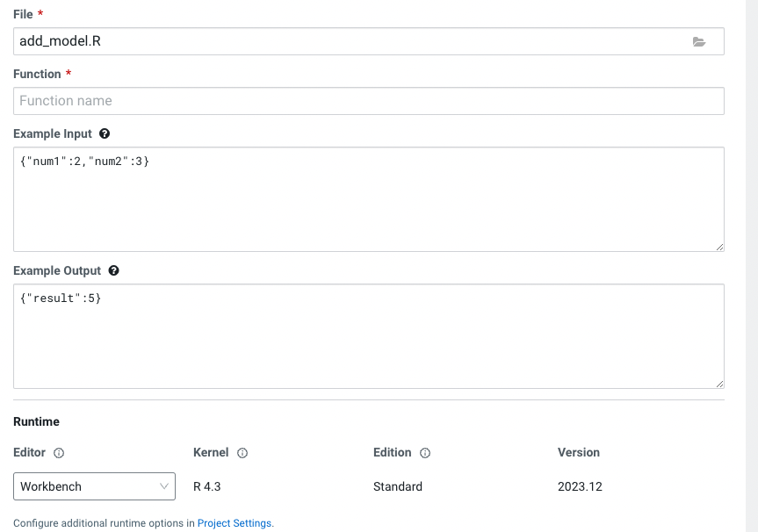Click the R 4.3 kernel value
758x532 pixels.
[207, 486]
